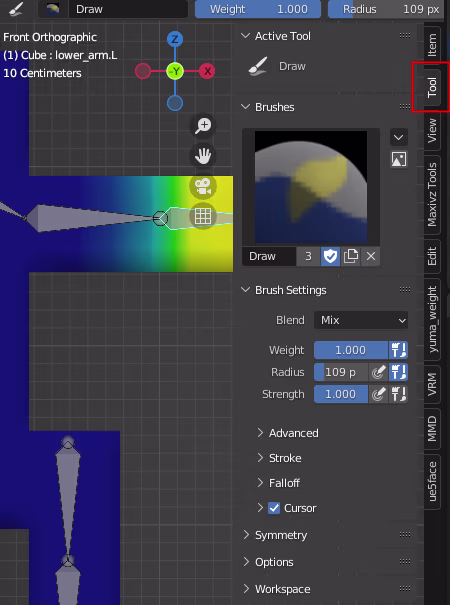
Task: Click the Workspace panel grip dots
Action: (x=405, y=588)
